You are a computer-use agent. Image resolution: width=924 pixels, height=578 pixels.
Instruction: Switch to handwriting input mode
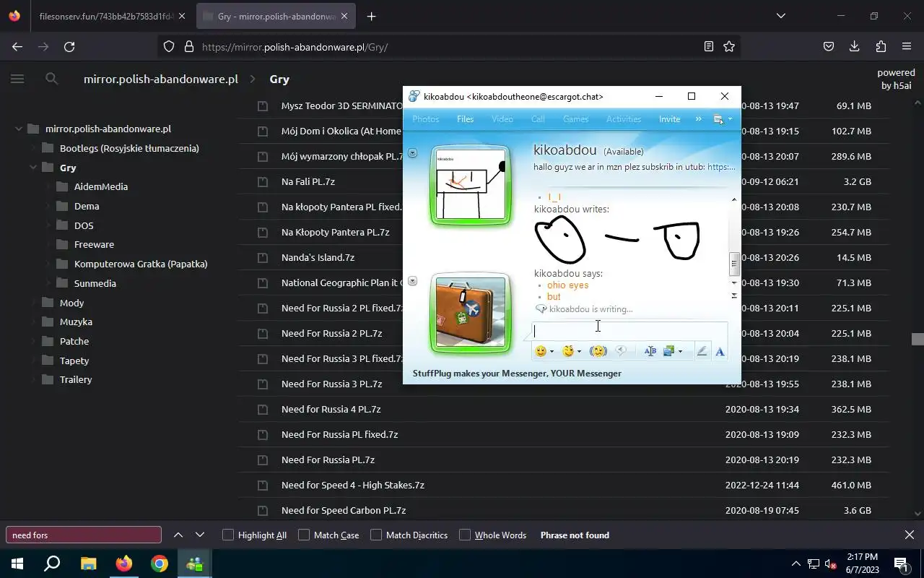point(702,351)
